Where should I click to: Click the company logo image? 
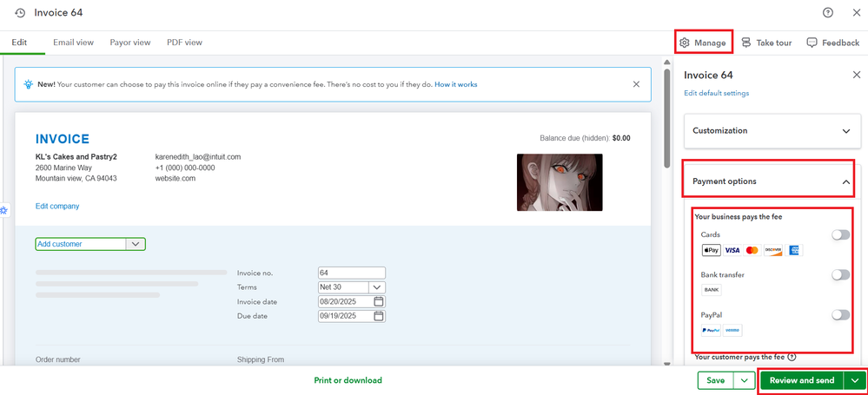tap(559, 182)
